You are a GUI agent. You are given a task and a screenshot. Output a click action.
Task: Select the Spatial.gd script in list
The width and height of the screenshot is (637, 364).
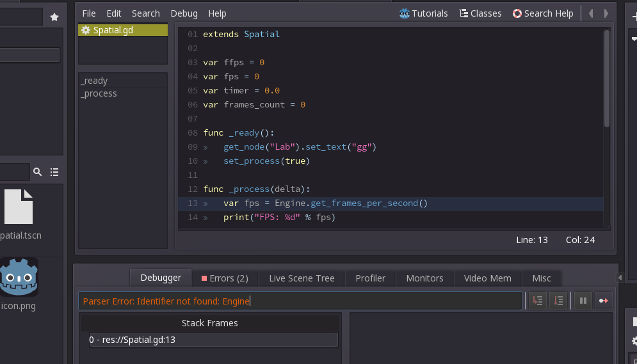[x=122, y=30]
